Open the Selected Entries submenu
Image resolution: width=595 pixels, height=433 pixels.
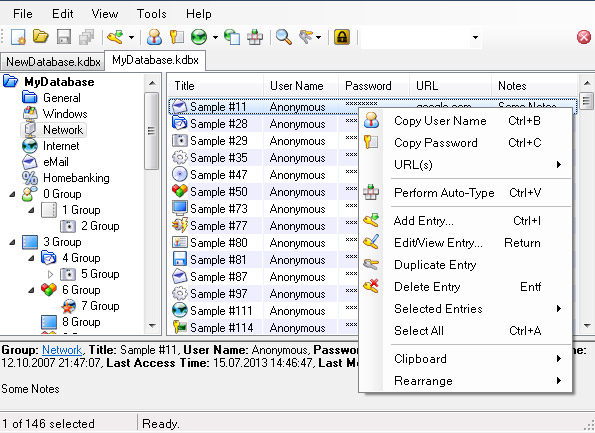465,309
